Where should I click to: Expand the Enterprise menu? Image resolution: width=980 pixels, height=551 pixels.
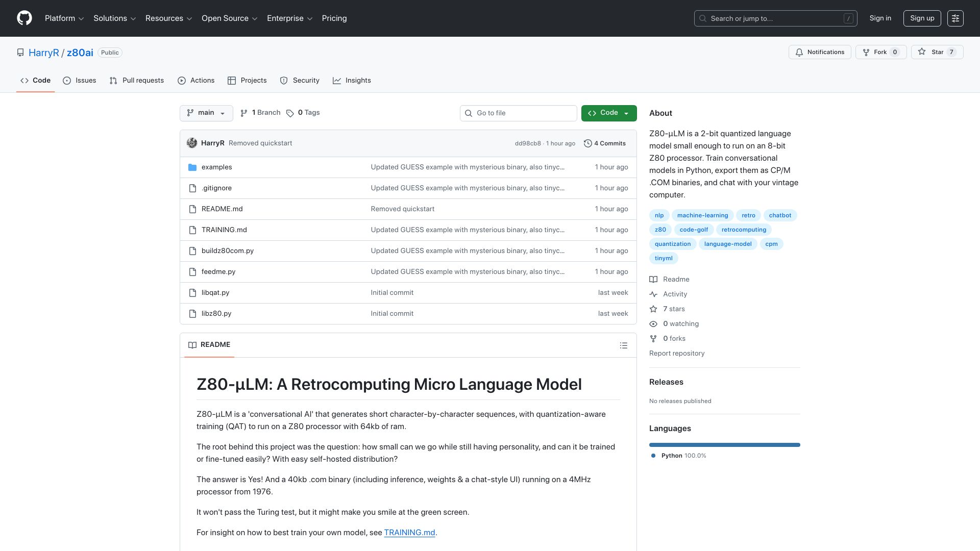point(290,18)
